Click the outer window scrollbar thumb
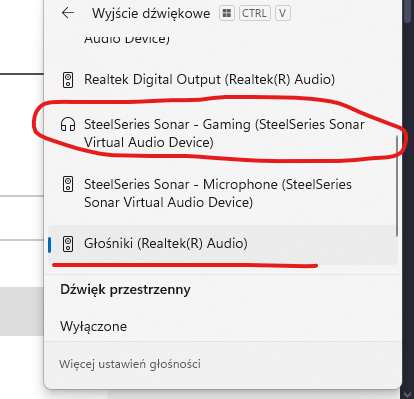This screenshot has height=399, width=414. [x=408, y=11]
